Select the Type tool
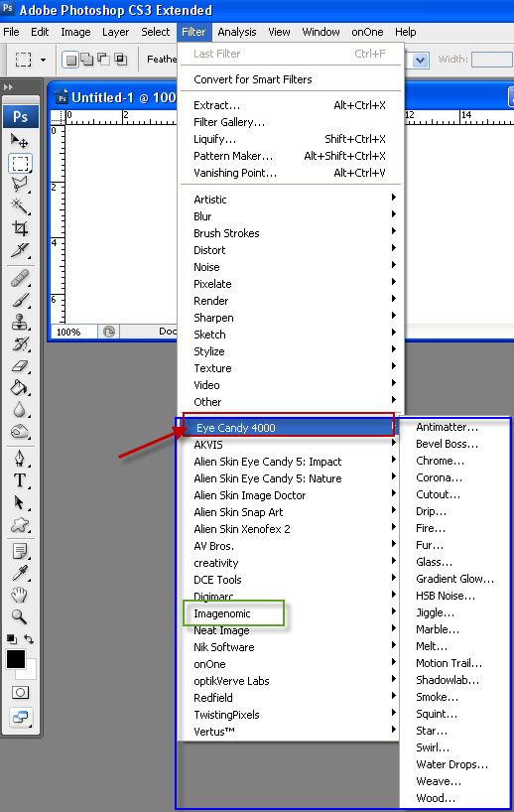514x812 pixels. [20, 480]
